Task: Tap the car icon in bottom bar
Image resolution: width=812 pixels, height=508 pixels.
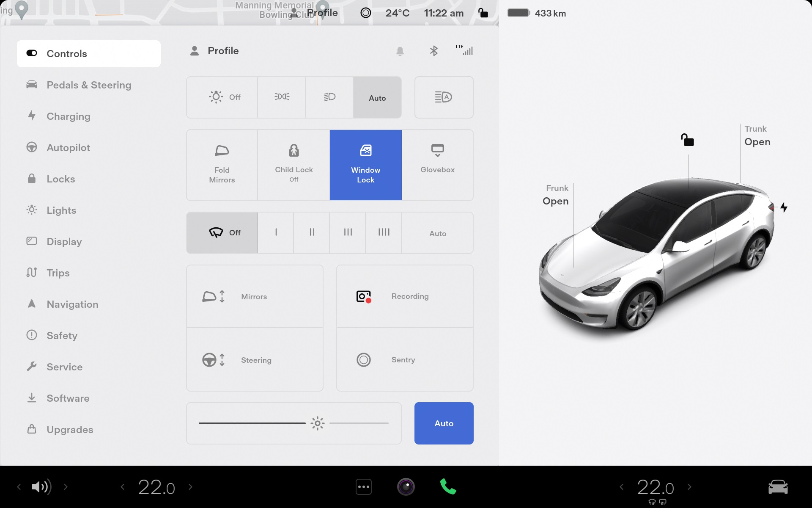Action: pyautogui.click(x=777, y=487)
